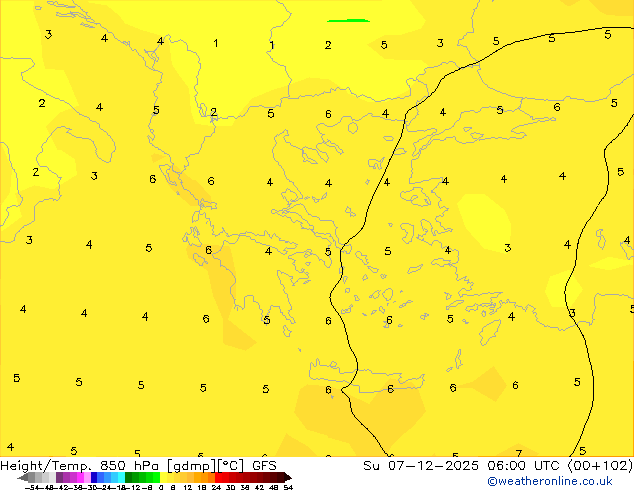Select the GFS model label

(264, 465)
